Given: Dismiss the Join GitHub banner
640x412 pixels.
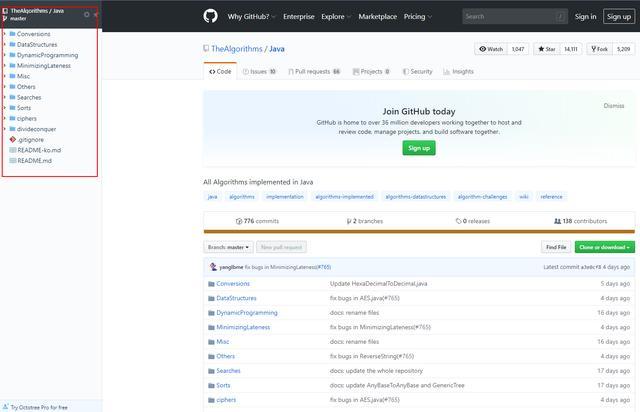Looking at the screenshot, I should pos(614,106).
